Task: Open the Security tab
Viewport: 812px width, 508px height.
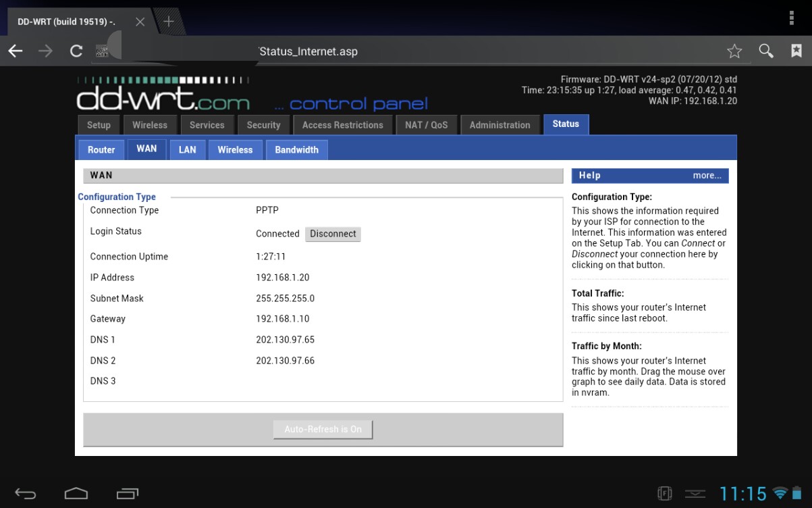Action: coord(264,125)
